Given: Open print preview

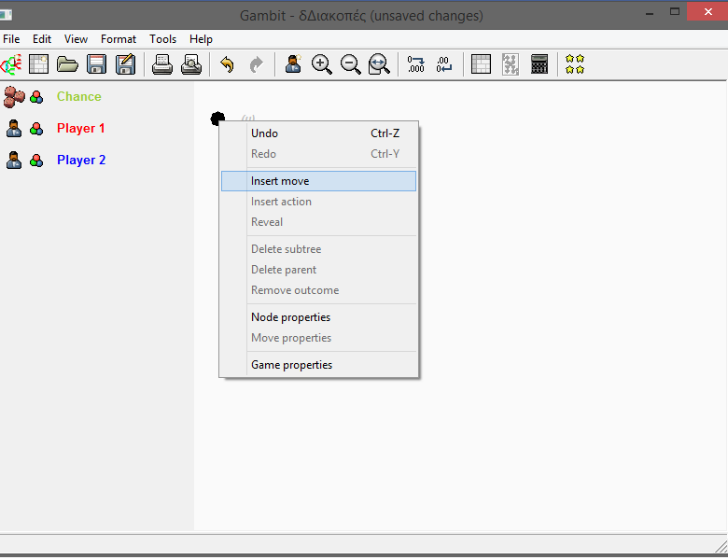Looking at the screenshot, I should [x=191, y=64].
